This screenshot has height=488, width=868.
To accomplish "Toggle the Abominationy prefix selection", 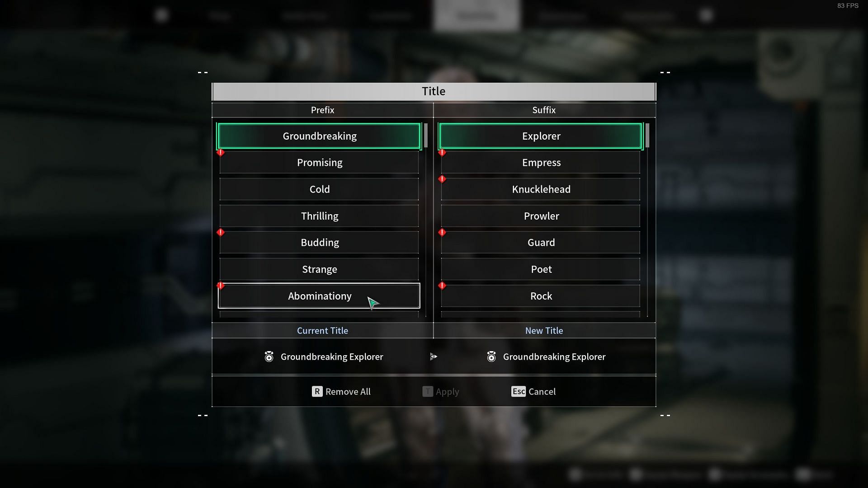I will pyautogui.click(x=319, y=296).
